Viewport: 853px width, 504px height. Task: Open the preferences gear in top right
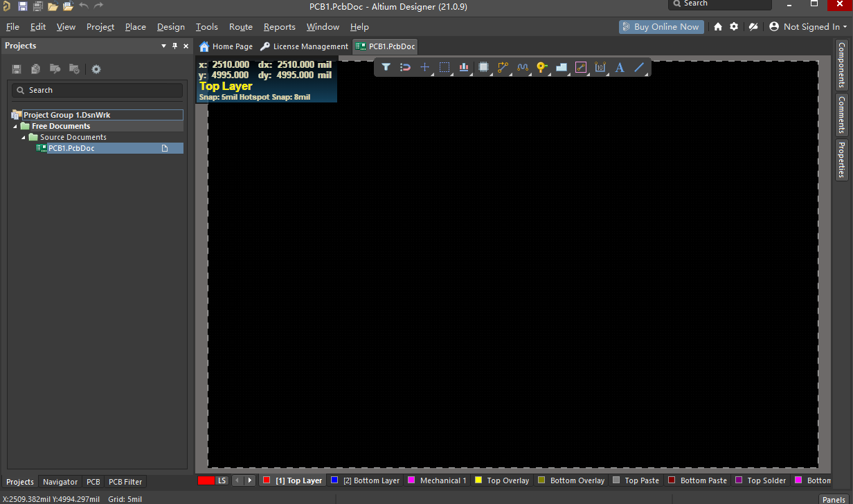pyautogui.click(x=734, y=26)
